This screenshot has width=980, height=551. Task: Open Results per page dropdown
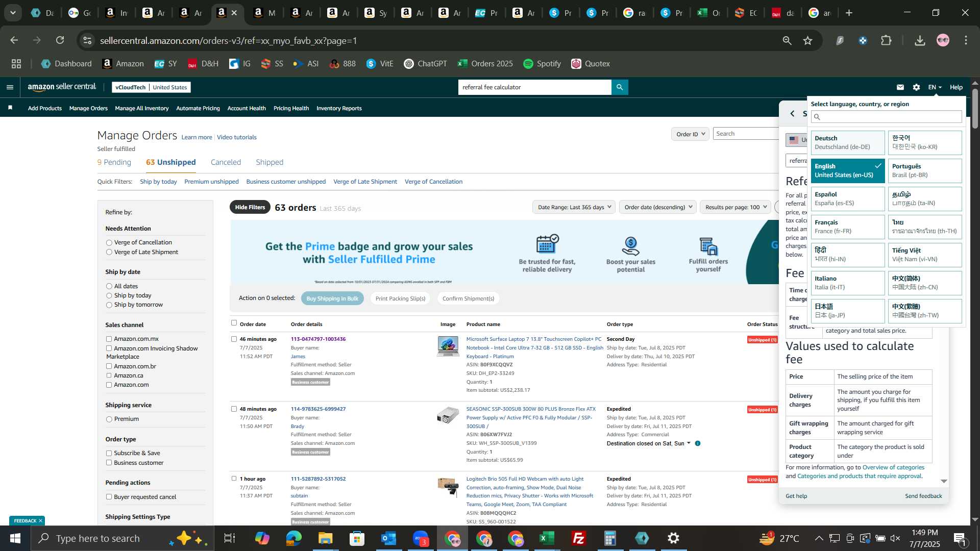point(736,207)
